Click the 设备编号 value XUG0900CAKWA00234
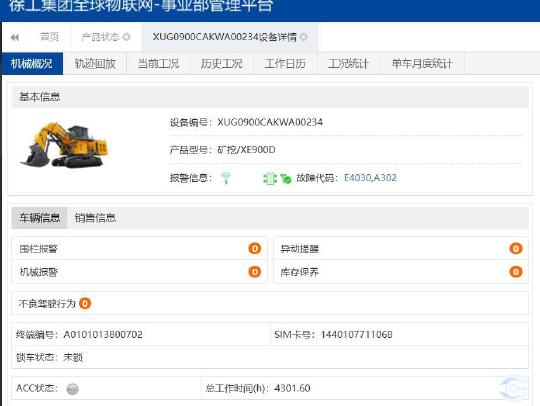This screenshot has width=540, height=406. [270, 122]
